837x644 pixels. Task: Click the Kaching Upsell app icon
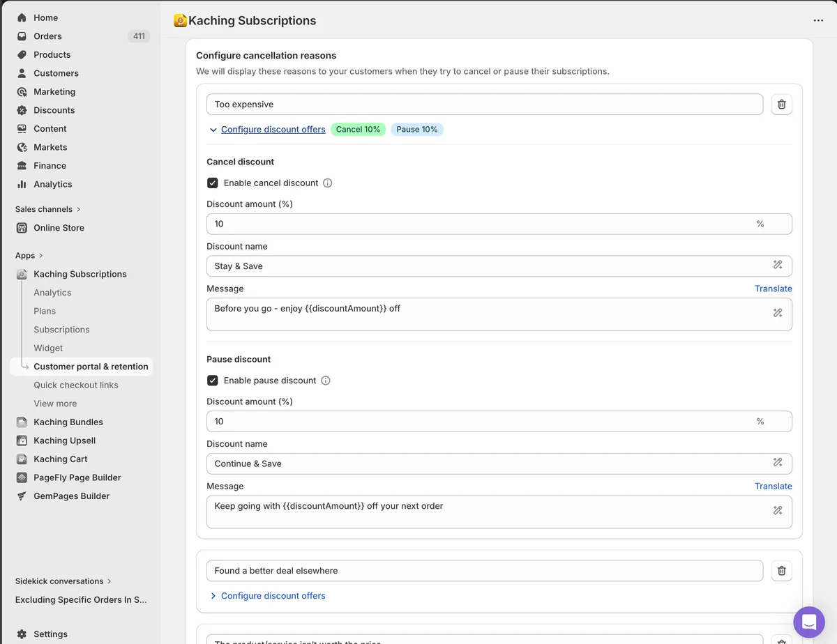pyautogui.click(x=22, y=440)
